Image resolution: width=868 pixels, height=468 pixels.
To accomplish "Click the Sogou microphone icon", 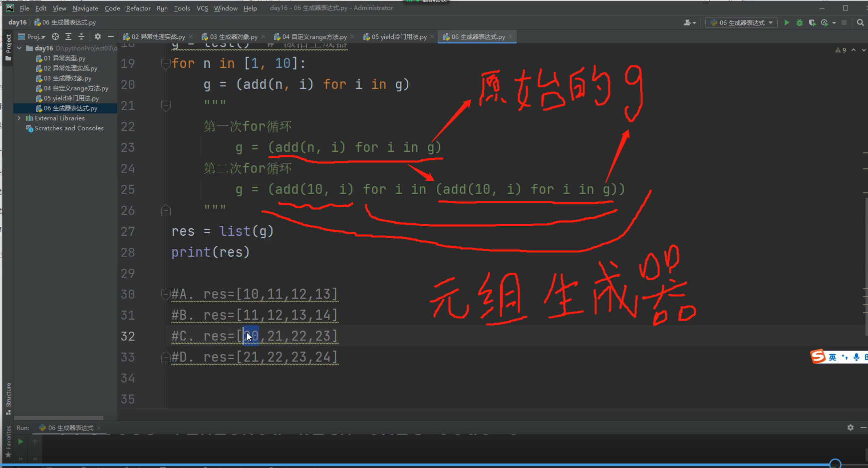I will pos(857,357).
